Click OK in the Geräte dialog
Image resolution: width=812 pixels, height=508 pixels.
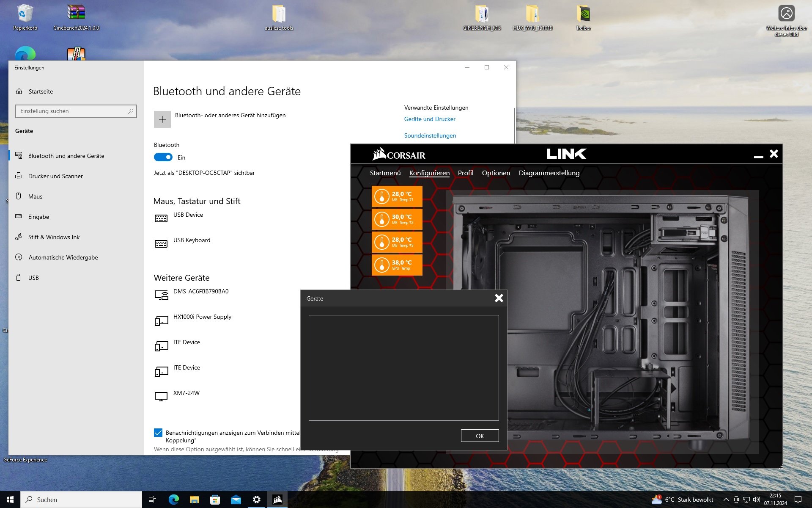[480, 436]
